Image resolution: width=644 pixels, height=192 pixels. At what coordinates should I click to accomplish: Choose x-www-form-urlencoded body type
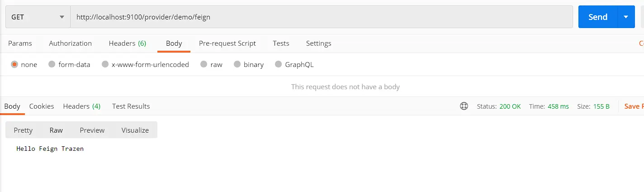click(x=105, y=65)
